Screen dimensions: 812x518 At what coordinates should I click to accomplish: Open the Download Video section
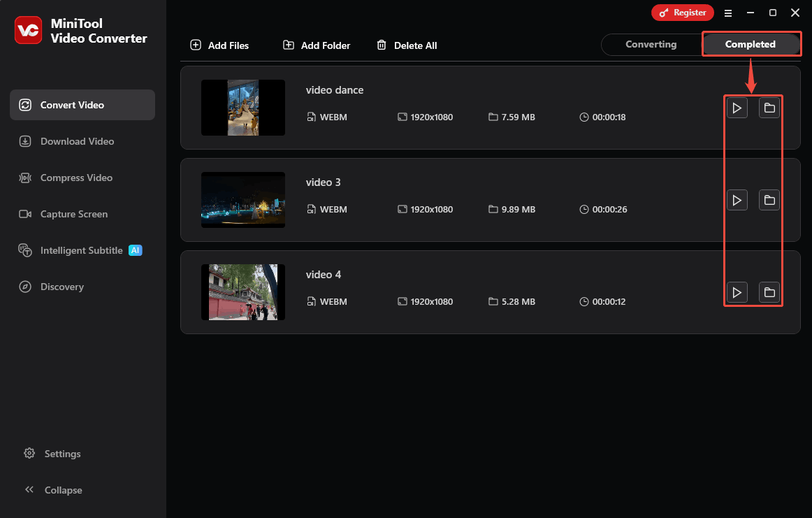point(26,141)
